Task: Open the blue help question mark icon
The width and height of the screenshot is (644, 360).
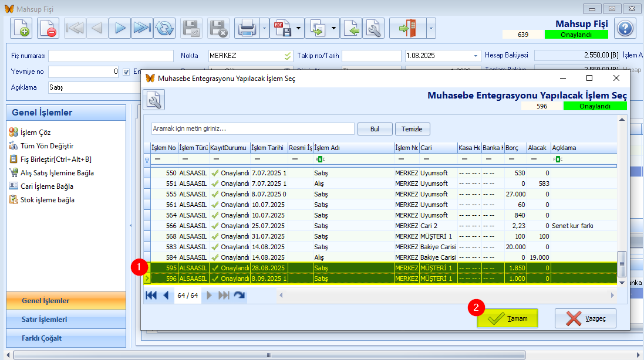Action: pos(625,28)
